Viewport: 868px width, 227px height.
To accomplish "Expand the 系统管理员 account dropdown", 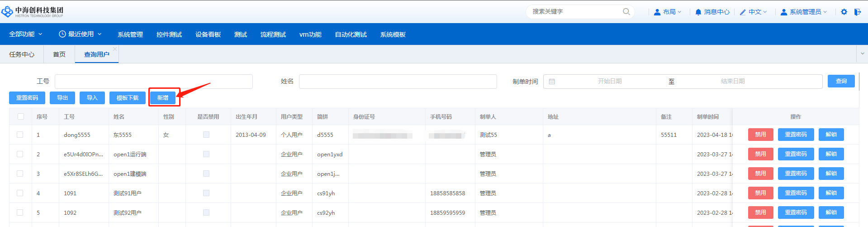I will click(804, 12).
